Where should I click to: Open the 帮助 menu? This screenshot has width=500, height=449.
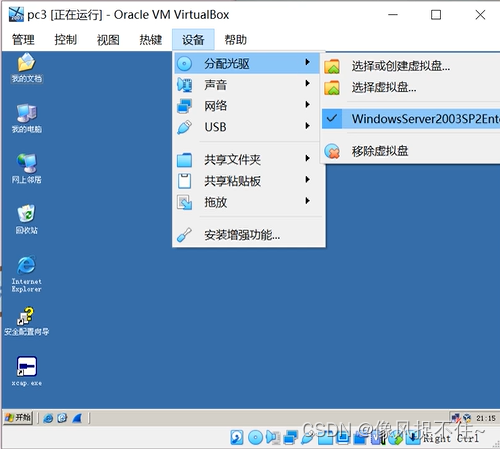235,40
